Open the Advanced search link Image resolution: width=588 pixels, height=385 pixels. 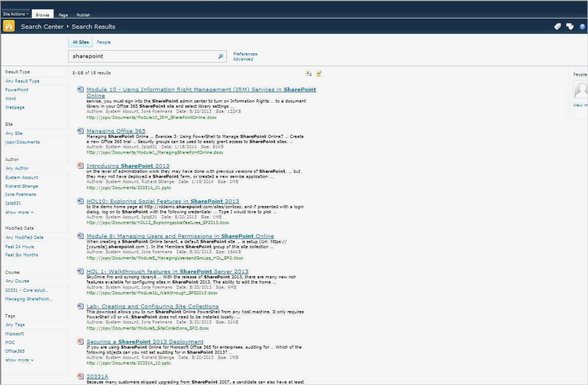click(x=243, y=59)
